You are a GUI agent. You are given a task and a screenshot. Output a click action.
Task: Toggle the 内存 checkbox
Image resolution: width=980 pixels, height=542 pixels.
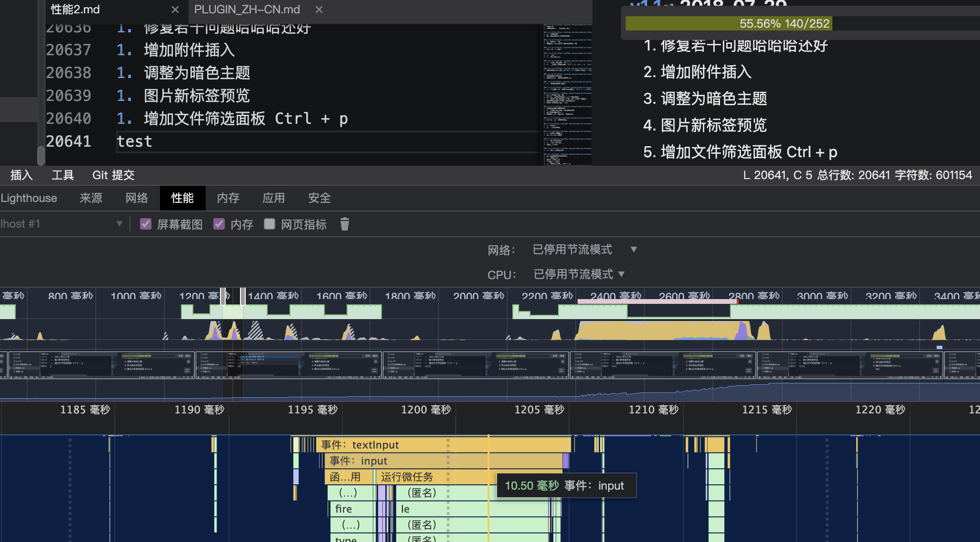[219, 224]
